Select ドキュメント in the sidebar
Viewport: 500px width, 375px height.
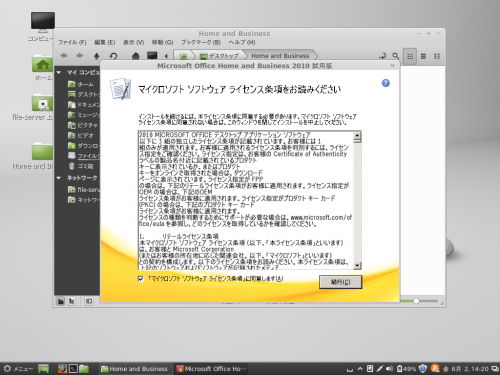point(83,105)
